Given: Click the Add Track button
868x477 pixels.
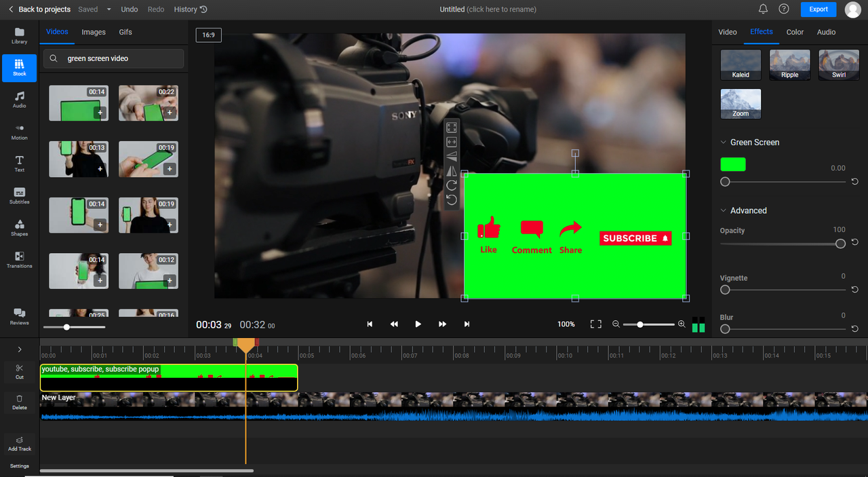Looking at the screenshot, I should 19,443.
